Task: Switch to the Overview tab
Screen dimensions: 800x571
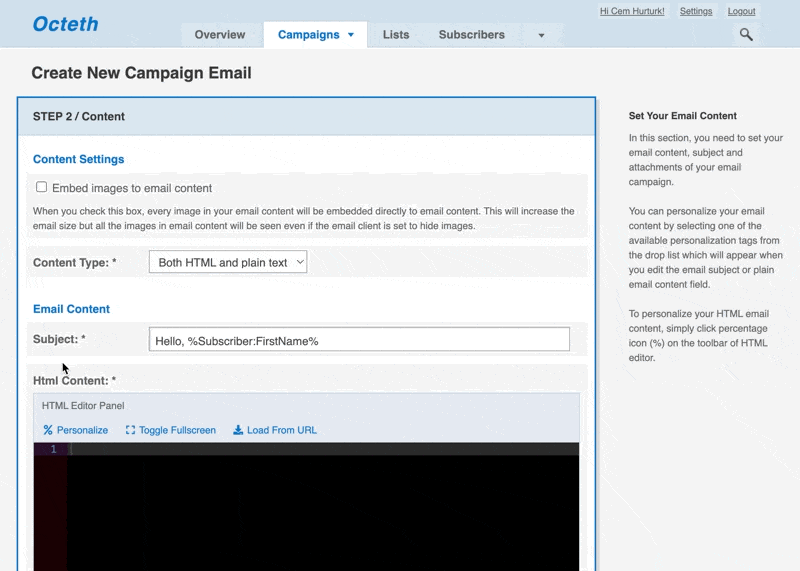Action: 220,35
